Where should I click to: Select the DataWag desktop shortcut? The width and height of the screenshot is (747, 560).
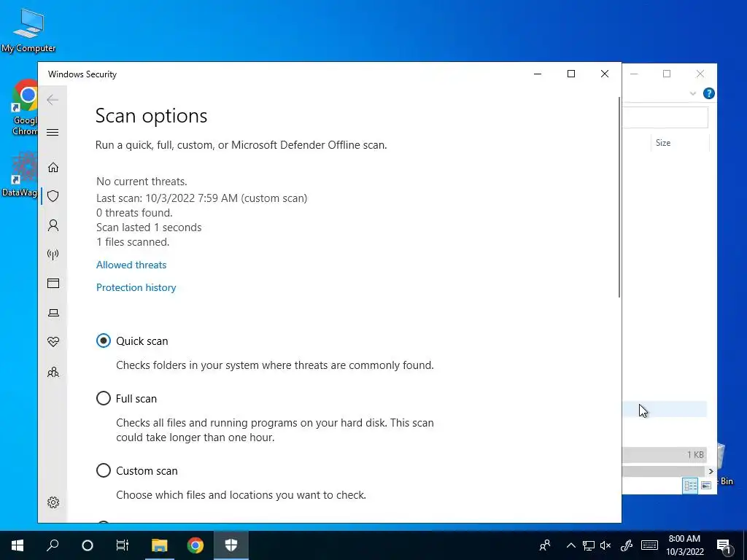click(x=20, y=174)
